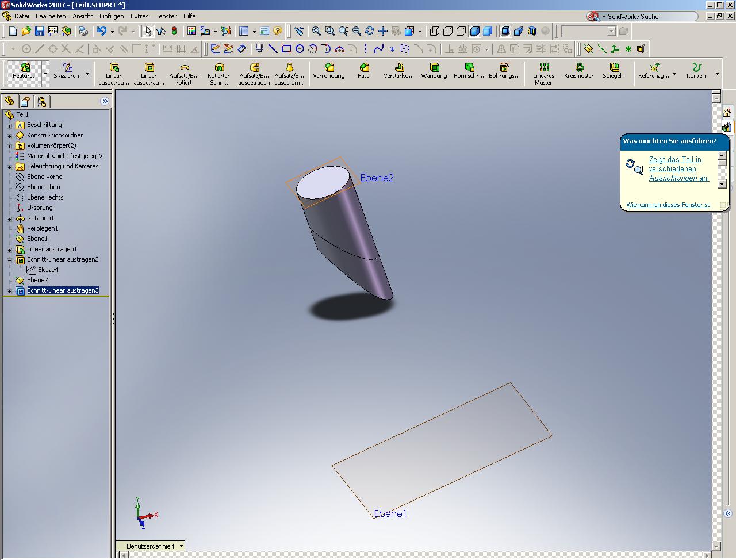Open the Bearbeiten menu
This screenshot has width=736, height=560.
(51, 16)
